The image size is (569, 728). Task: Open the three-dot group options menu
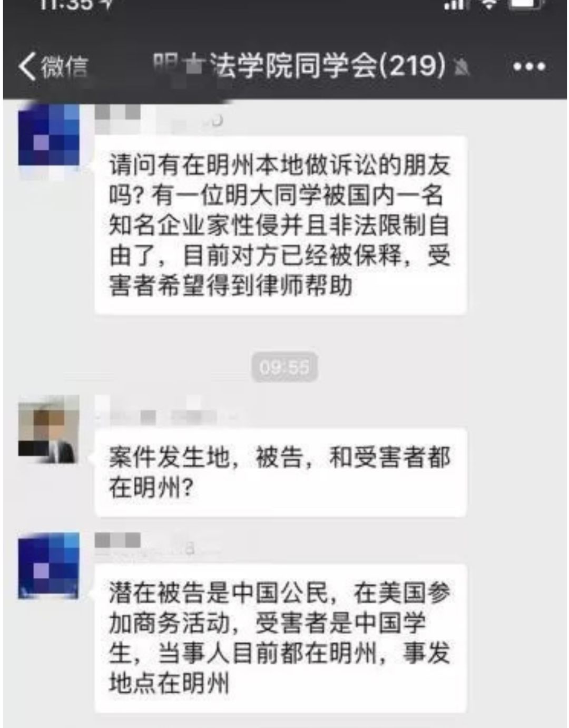(529, 67)
